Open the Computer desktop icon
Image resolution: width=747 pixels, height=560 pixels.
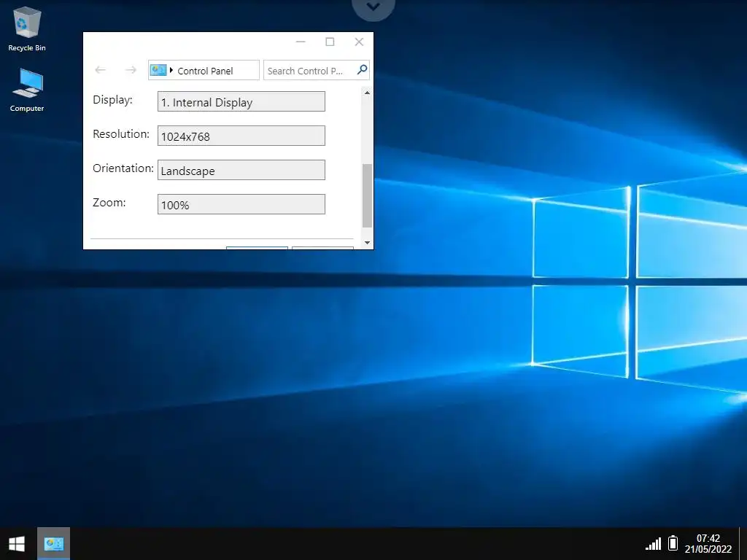click(x=27, y=90)
